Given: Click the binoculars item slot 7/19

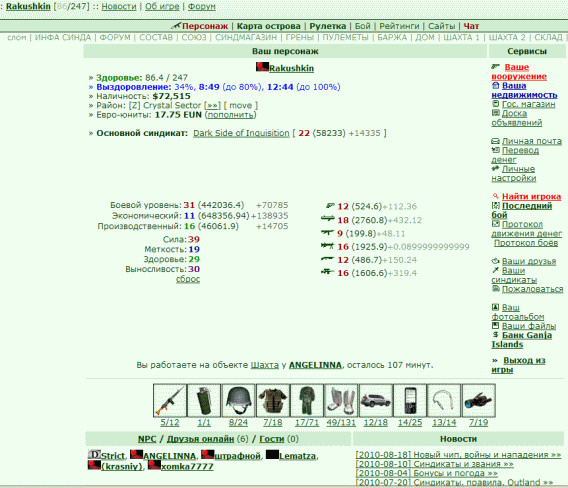Looking at the screenshot, I should (479, 401).
